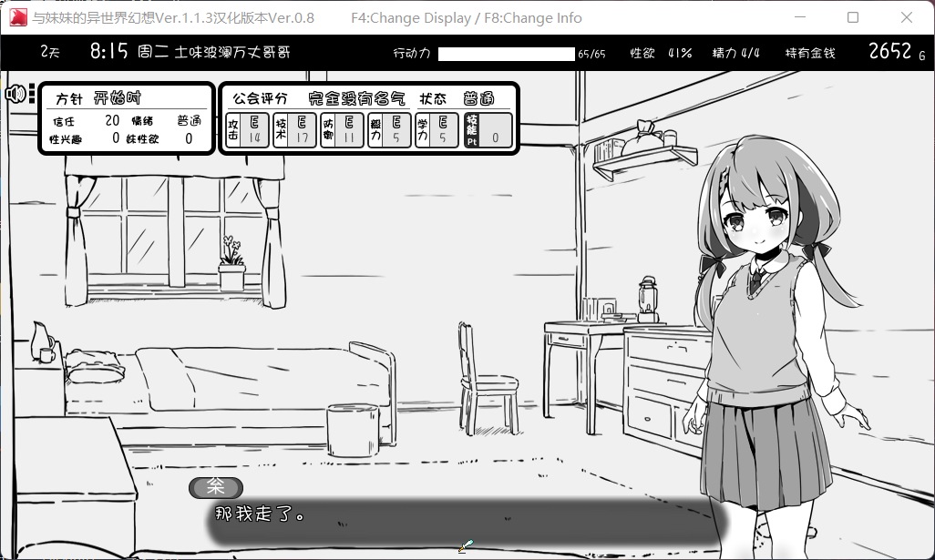
Task: Minimize the game window
Action: [800, 17]
